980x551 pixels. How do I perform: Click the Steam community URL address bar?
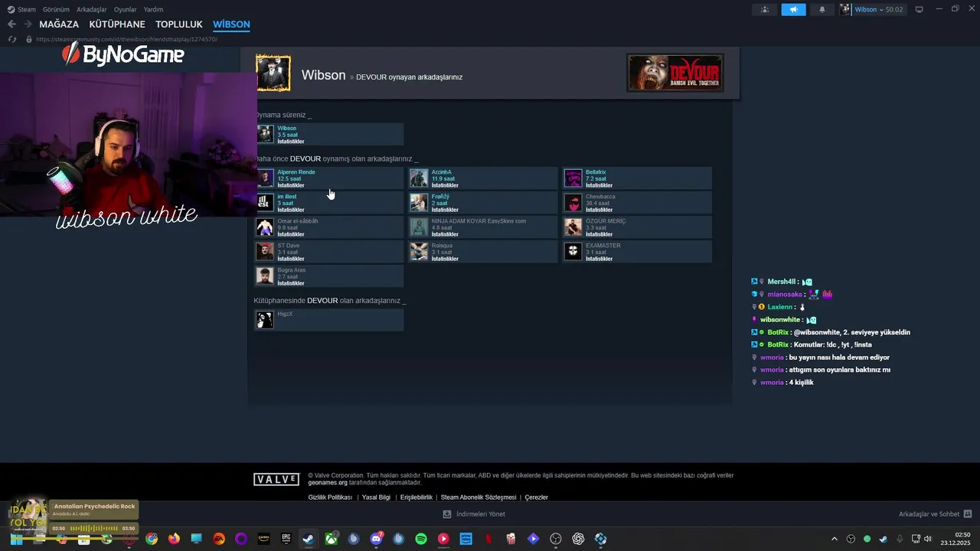coord(126,39)
